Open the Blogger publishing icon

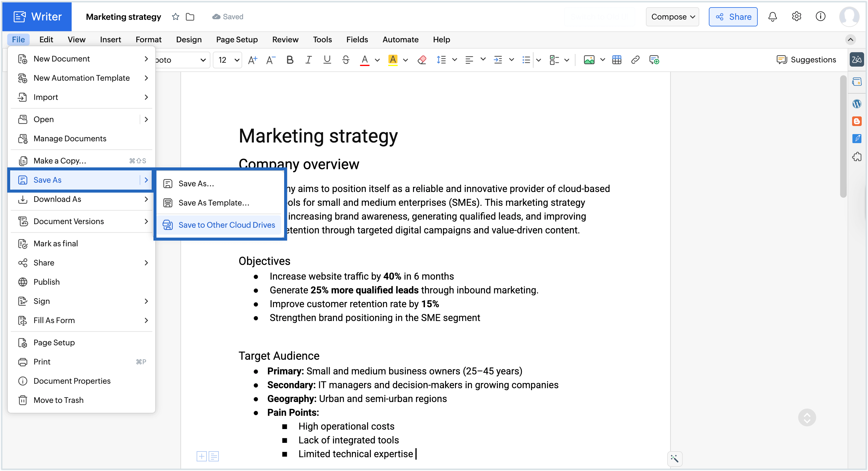click(857, 121)
